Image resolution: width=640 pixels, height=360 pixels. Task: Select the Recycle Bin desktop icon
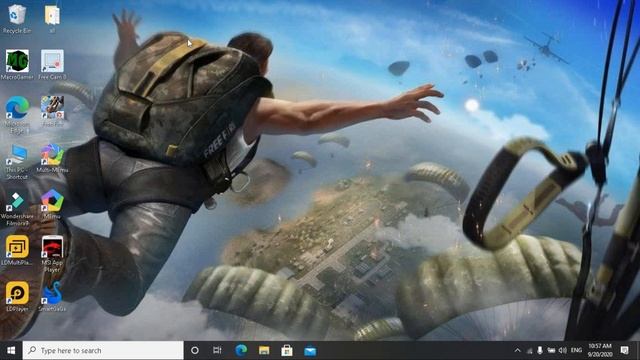tap(17, 19)
